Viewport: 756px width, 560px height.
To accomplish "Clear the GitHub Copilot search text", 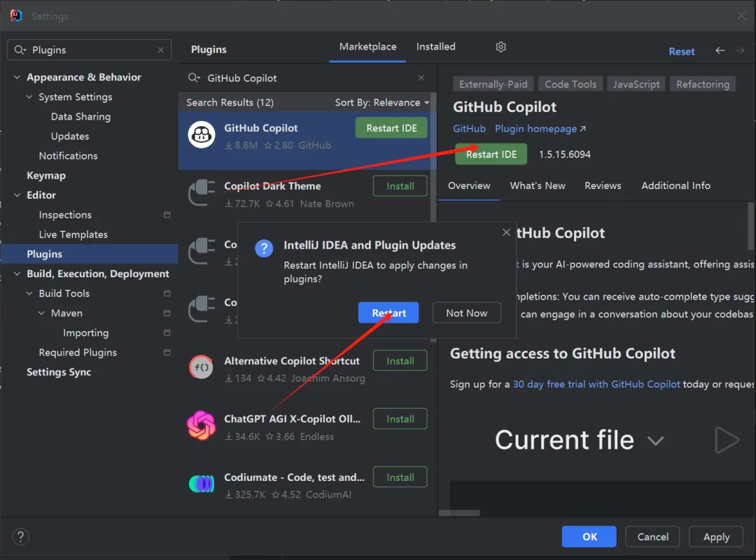I will (421, 78).
